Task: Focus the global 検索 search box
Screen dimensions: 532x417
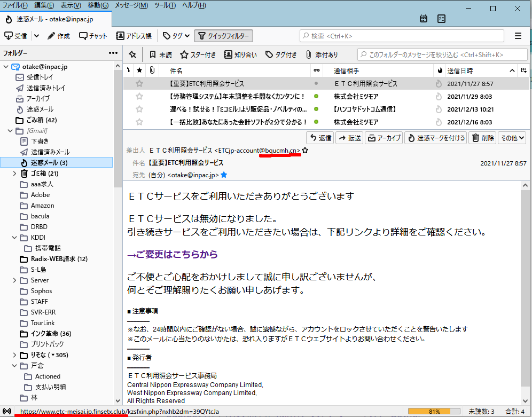Action: click(402, 36)
